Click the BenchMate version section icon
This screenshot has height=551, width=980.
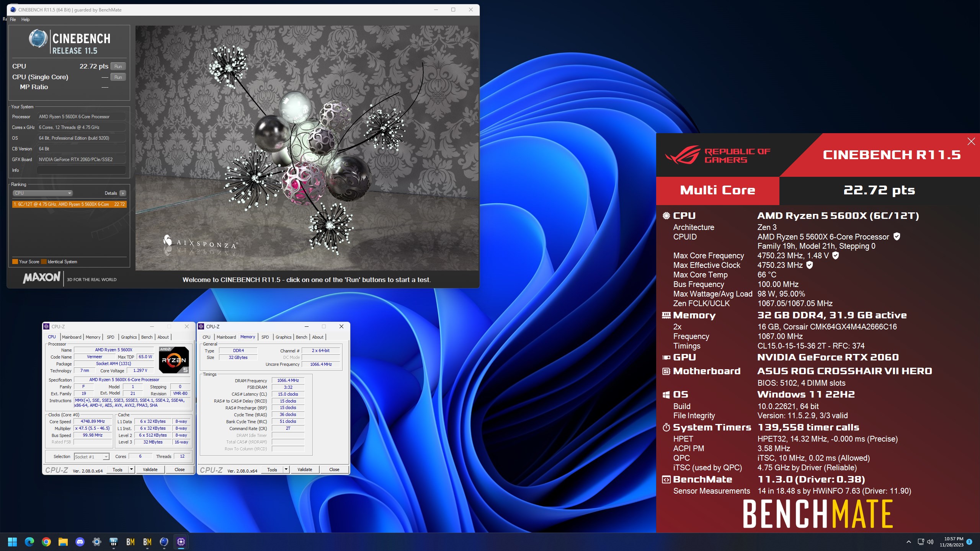(x=666, y=479)
